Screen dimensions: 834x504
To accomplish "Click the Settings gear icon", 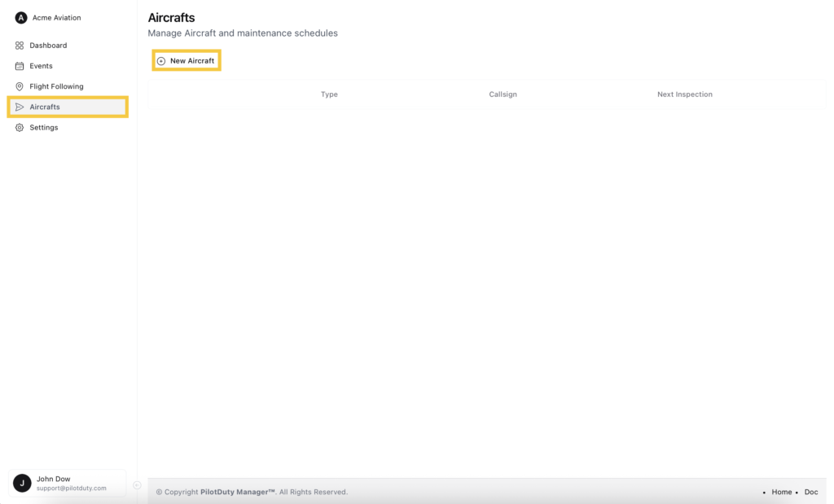I will [x=20, y=128].
